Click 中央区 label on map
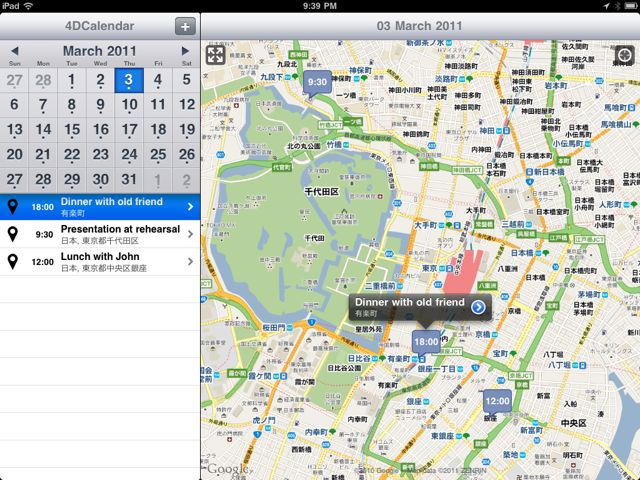Viewport: 640px width, 480px height. pyautogui.click(x=573, y=423)
